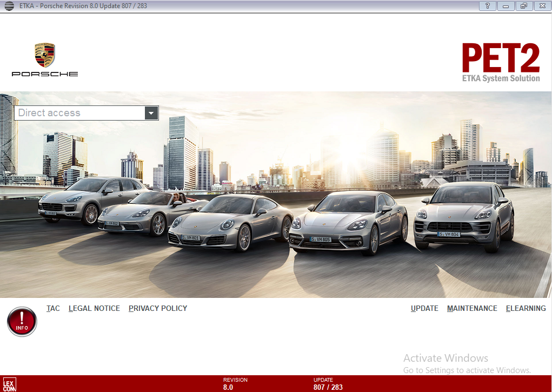Open the PRIVACY POLICY
The image size is (552, 392).
tap(157, 308)
